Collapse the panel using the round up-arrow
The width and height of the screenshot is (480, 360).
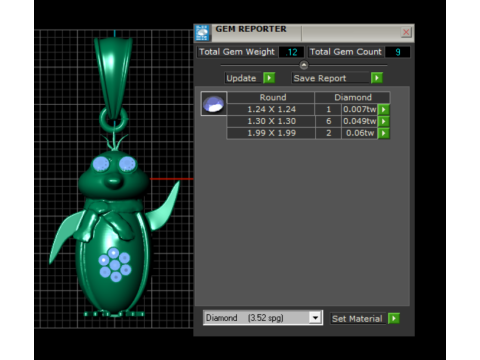304,65
